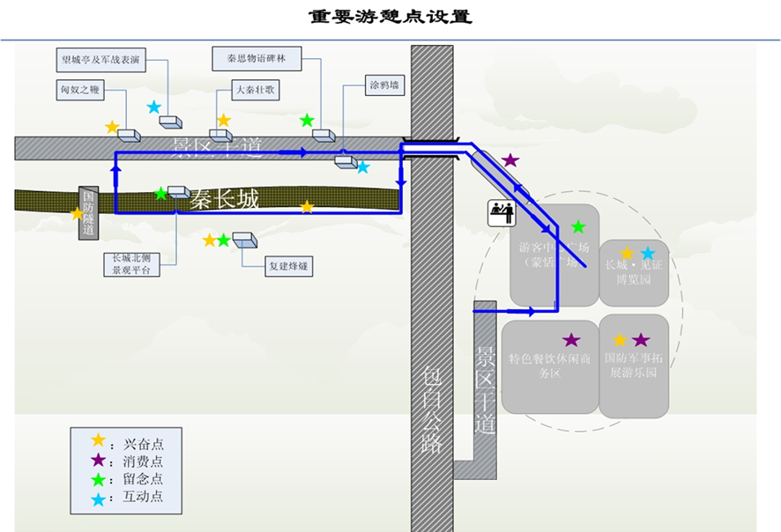Click the green star in 游客中心广场 zone
The height and width of the screenshot is (532, 781).
[x=578, y=227]
